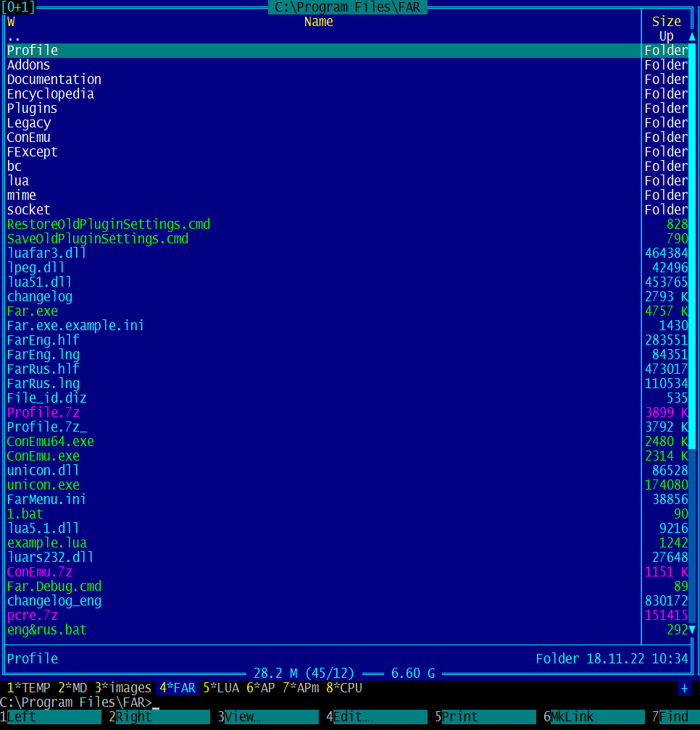This screenshot has width=700, height=730.
Task: Click the 2 Right function key button
Action: click(159, 716)
